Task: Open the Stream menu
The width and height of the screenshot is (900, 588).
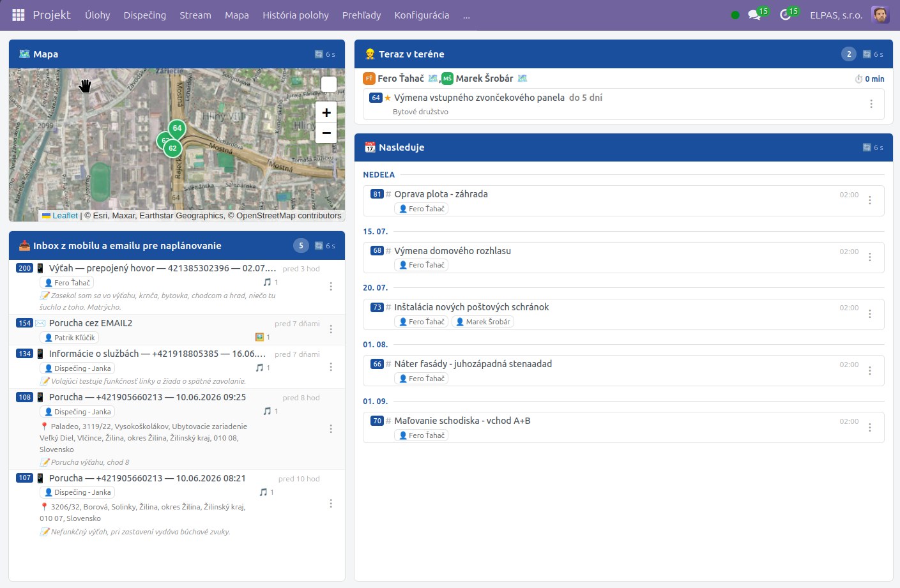Action: coord(195,15)
